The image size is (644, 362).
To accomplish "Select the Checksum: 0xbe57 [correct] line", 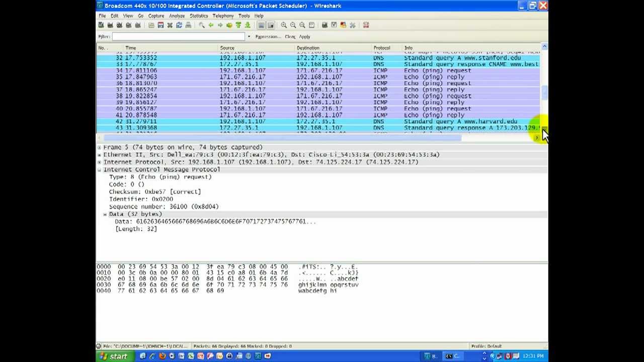I will [154, 192].
